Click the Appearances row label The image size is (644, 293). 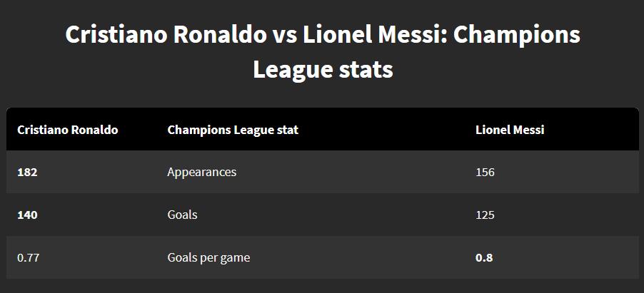point(201,172)
